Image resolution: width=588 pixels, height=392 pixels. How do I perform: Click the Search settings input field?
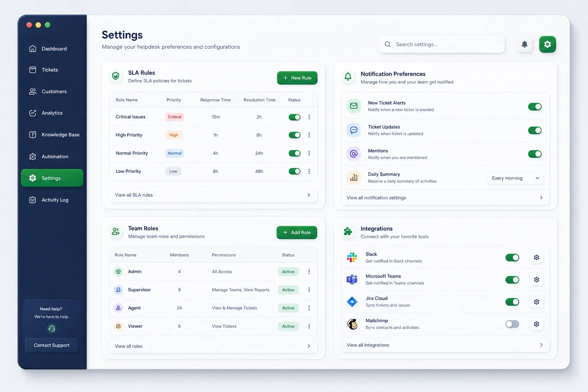tap(442, 44)
